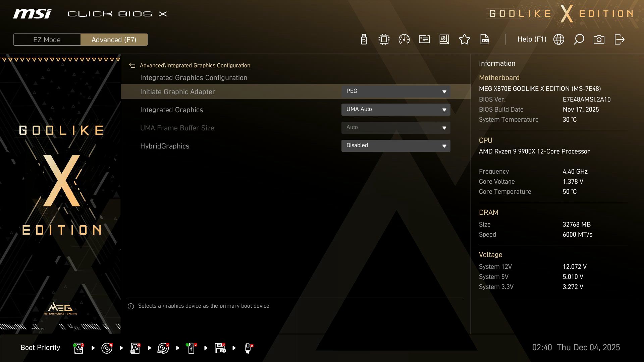Change BIOS language via globe icon
Viewport: 644px width, 362px height.
[x=558, y=39]
